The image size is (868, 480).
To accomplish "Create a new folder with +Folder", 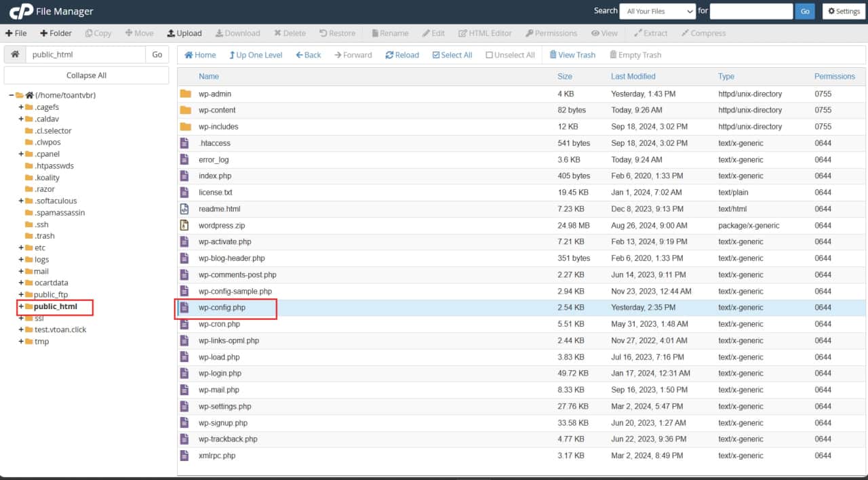I will [x=56, y=33].
